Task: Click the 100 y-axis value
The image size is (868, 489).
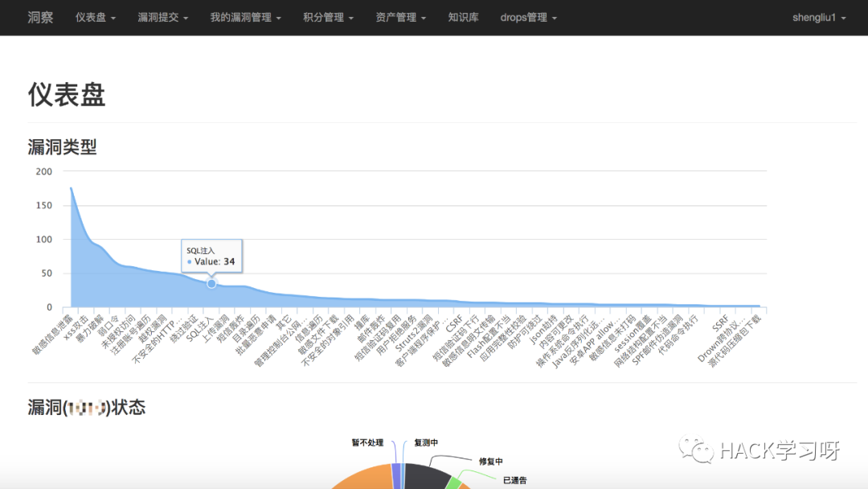Action: 43,239
